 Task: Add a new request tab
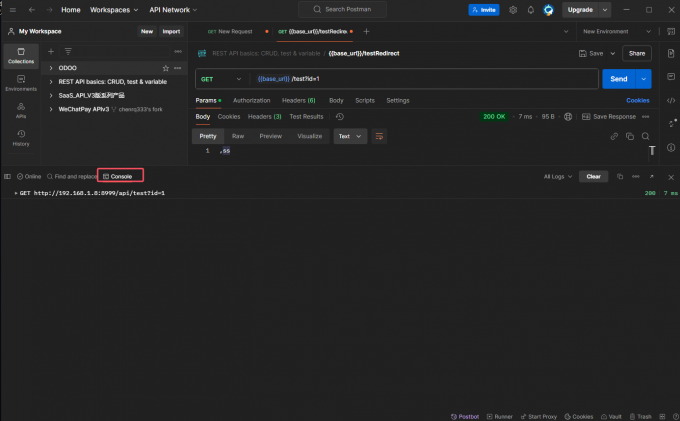pyautogui.click(x=366, y=31)
